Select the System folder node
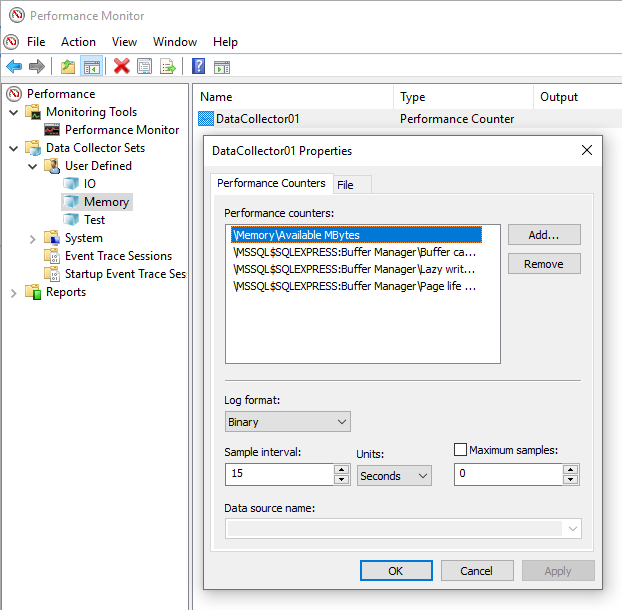This screenshot has width=622, height=610. [84, 238]
